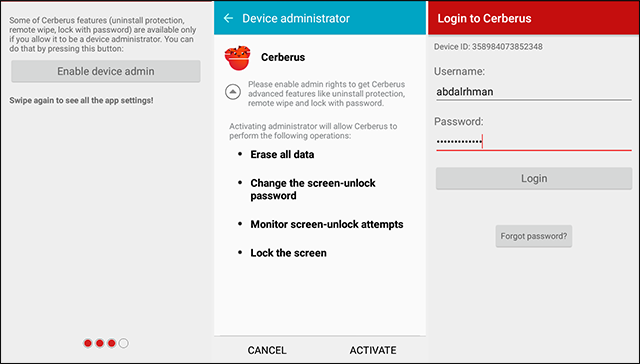Tap the Device administrator title text

296,18
